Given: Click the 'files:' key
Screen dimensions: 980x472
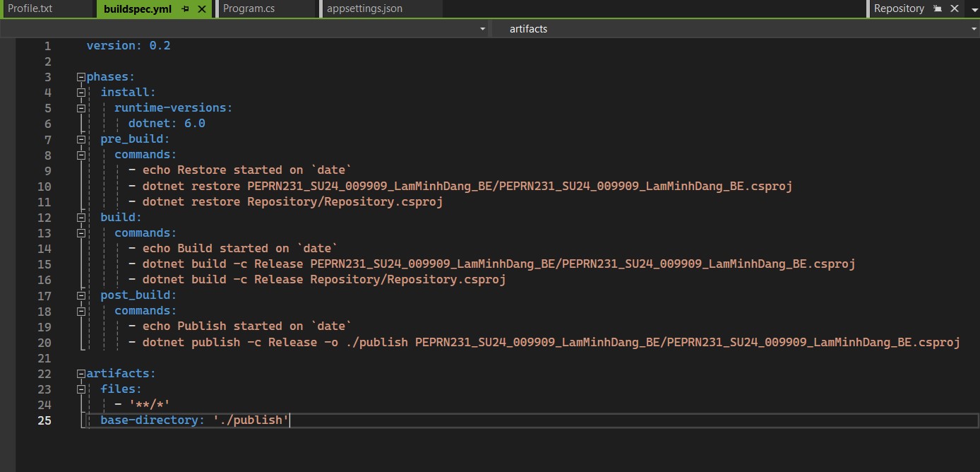Looking at the screenshot, I should point(121,389).
